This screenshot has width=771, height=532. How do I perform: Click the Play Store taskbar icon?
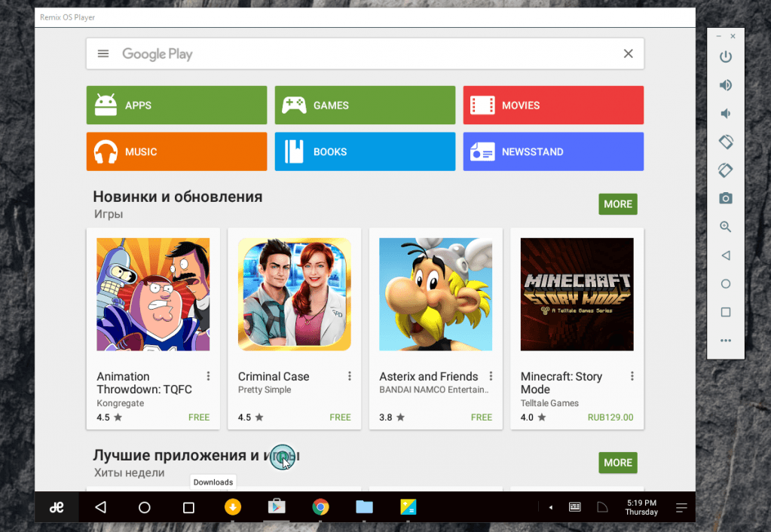click(277, 507)
